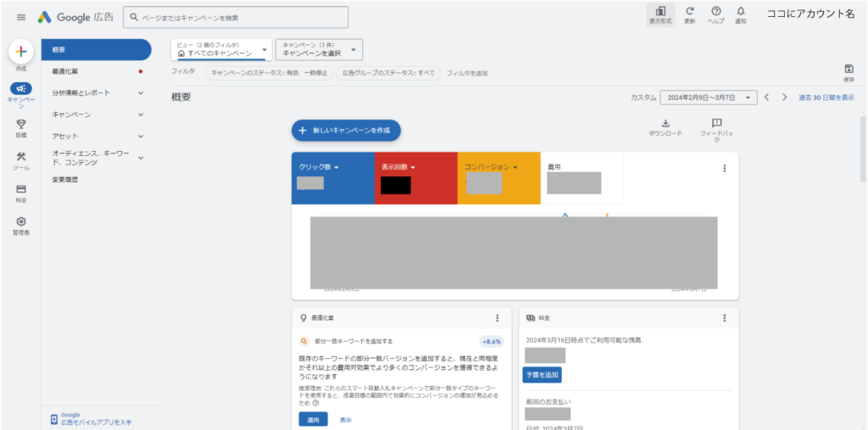
Task: Click the 作成 plus button
Action: point(21,52)
